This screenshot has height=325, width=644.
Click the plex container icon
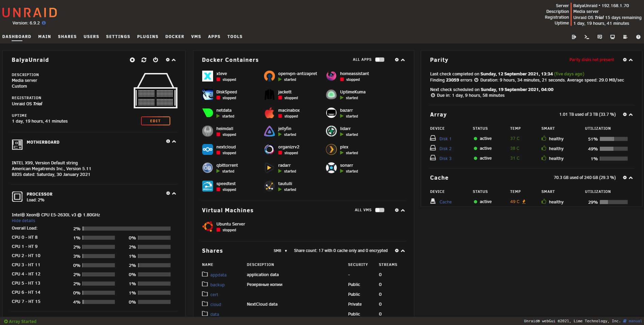[x=331, y=149]
